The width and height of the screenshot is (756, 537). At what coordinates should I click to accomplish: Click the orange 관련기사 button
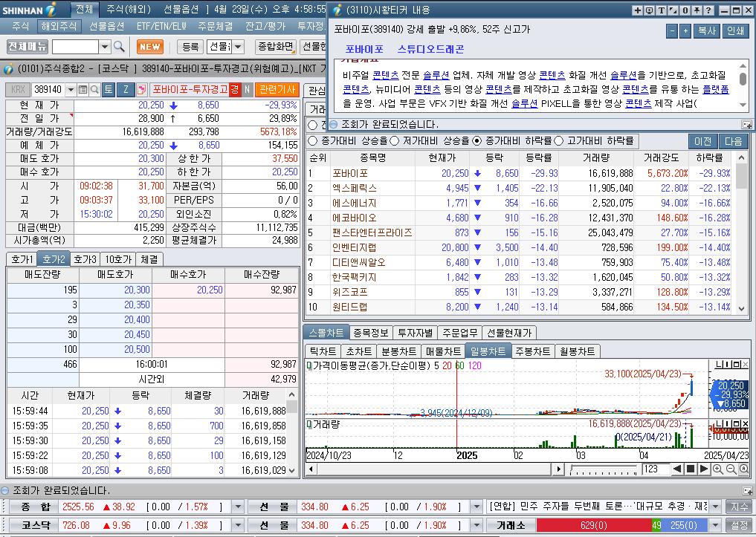click(277, 90)
